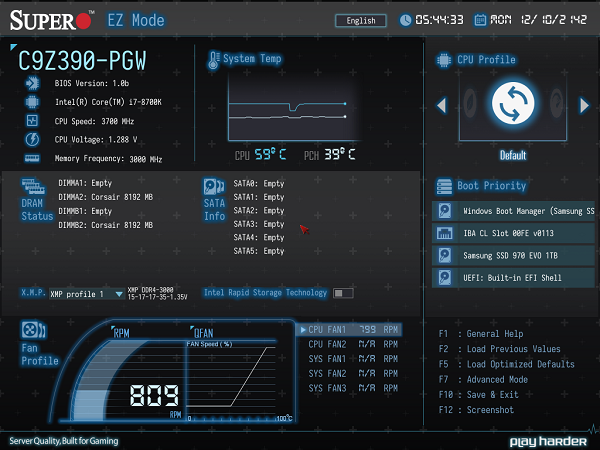The height and width of the screenshot is (450, 600).
Task: Click the Memory Frequency RAM icon
Action: [x=32, y=158]
